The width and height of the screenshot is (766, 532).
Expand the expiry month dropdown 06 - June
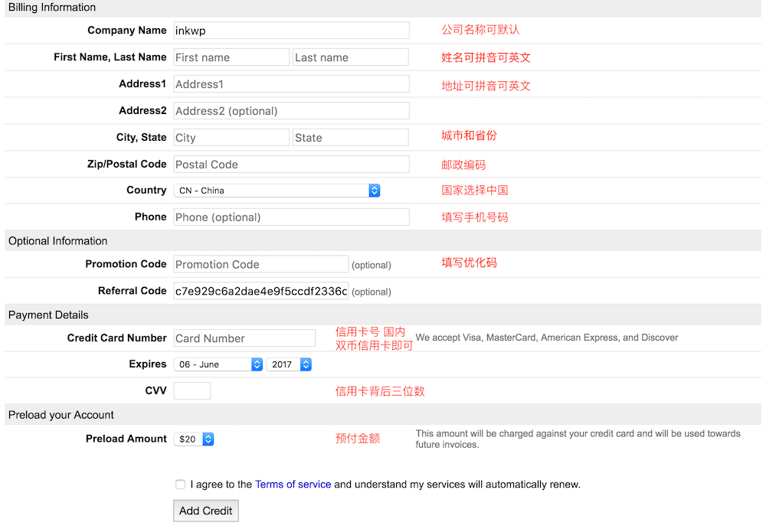point(218,364)
